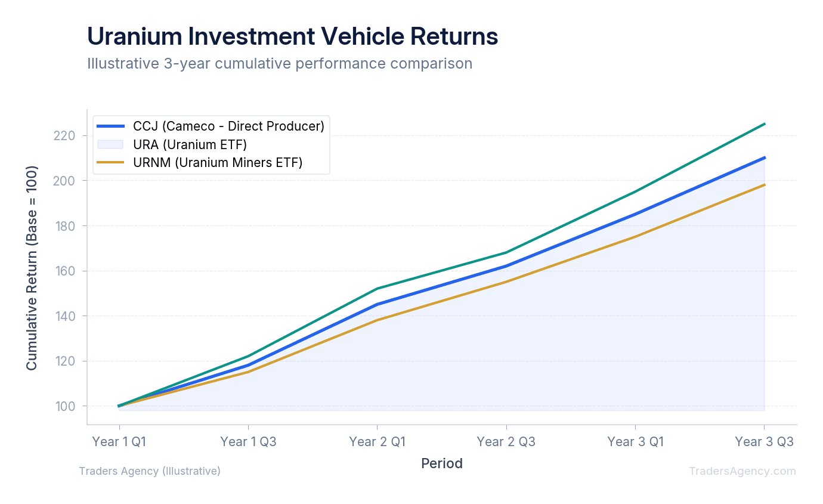The width and height of the screenshot is (823, 504).
Task: Click the Year 2 Q3 axis label
Action: point(506,441)
